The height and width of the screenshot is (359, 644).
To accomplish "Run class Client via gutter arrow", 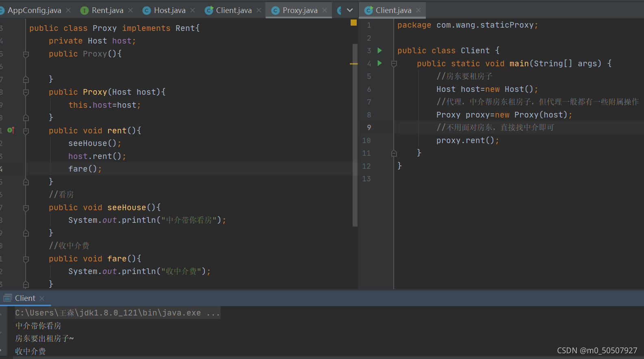I will [380, 50].
